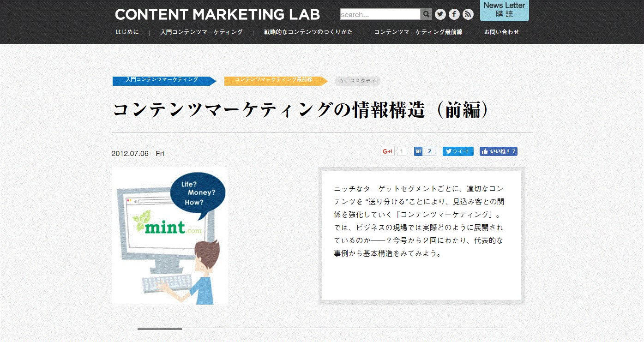Open 戦略的なコンテンツのつくりかた menu item
This screenshot has height=342, width=644.
308,32
